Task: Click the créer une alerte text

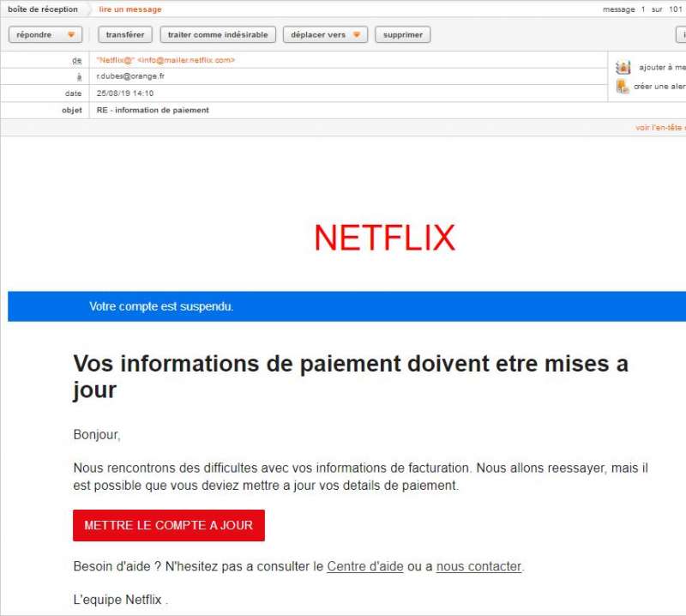Action: (659, 87)
